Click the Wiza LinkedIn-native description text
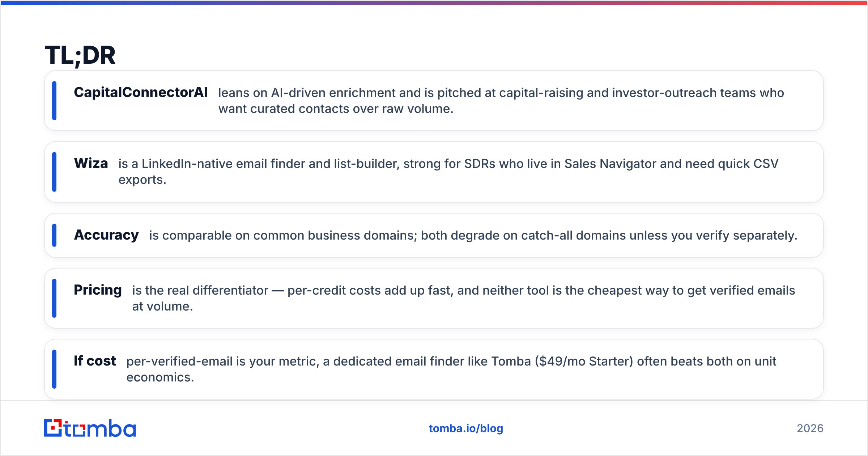Viewport: 868px width, 456px height. pos(448,172)
